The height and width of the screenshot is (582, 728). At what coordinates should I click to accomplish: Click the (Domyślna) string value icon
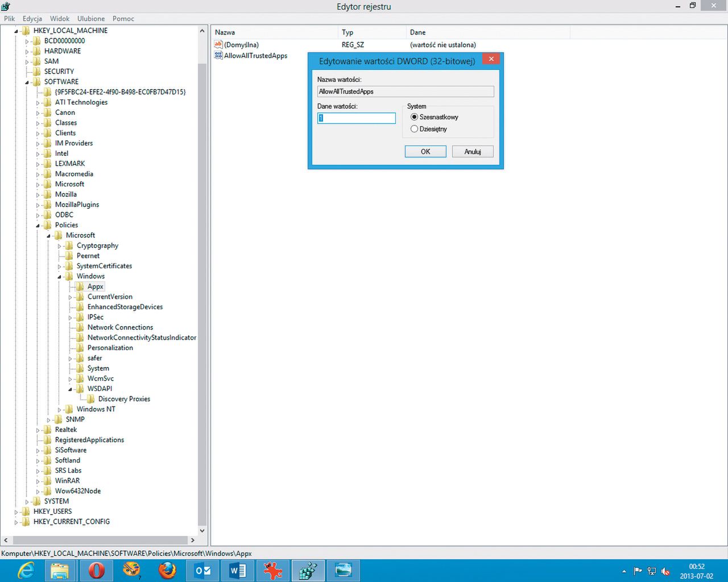point(218,44)
